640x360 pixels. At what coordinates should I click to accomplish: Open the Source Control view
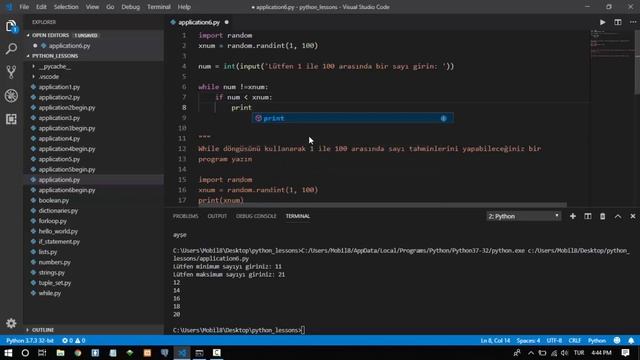11,72
